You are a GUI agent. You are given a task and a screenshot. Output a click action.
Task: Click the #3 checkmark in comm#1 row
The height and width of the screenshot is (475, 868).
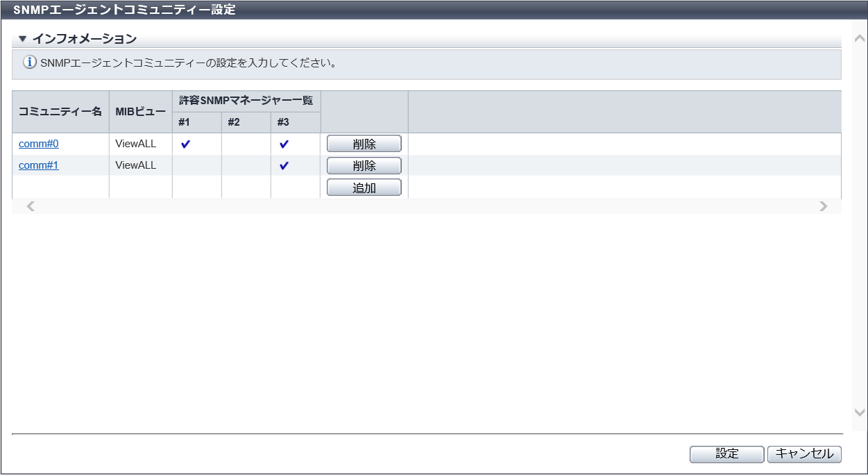click(x=284, y=166)
